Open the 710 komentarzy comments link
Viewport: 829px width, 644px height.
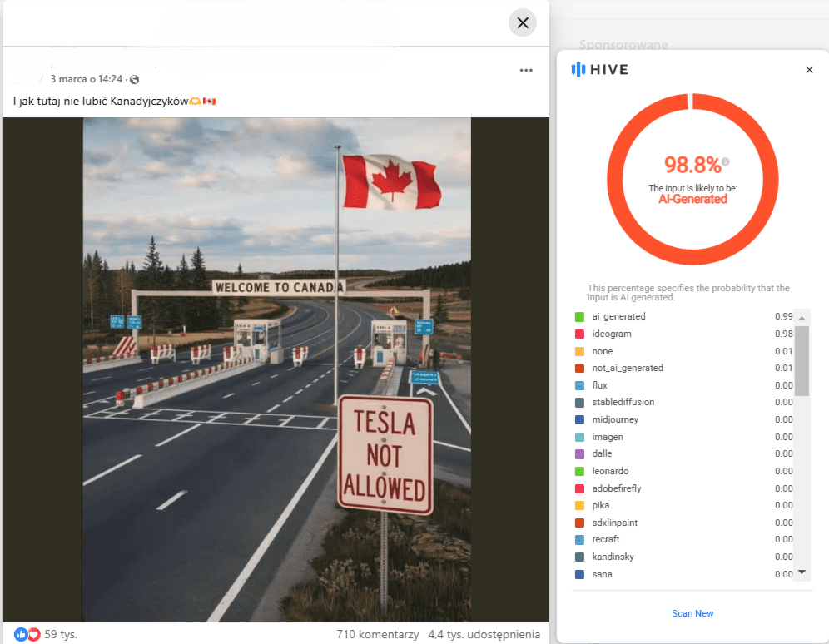click(x=378, y=634)
